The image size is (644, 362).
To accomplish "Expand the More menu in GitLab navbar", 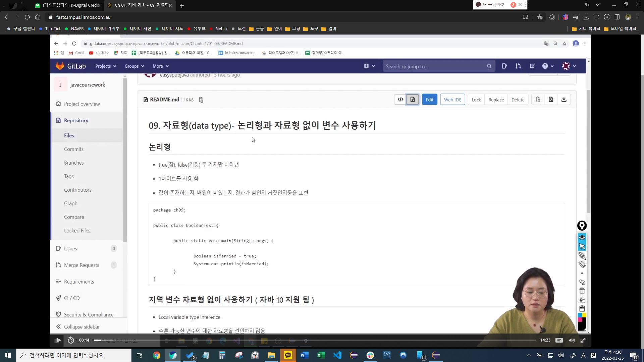I will (x=160, y=66).
